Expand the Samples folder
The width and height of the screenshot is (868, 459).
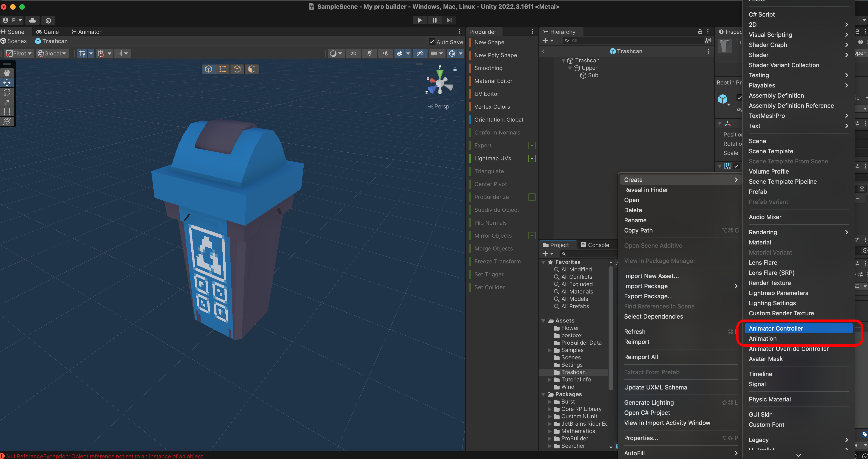pyautogui.click(x=550, y=350)
